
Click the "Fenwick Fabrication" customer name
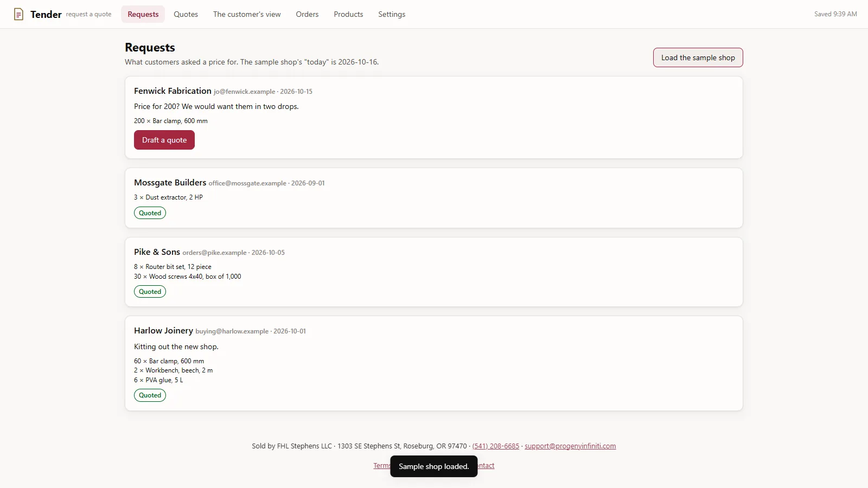pyautogui.click(x=173, y=91)
